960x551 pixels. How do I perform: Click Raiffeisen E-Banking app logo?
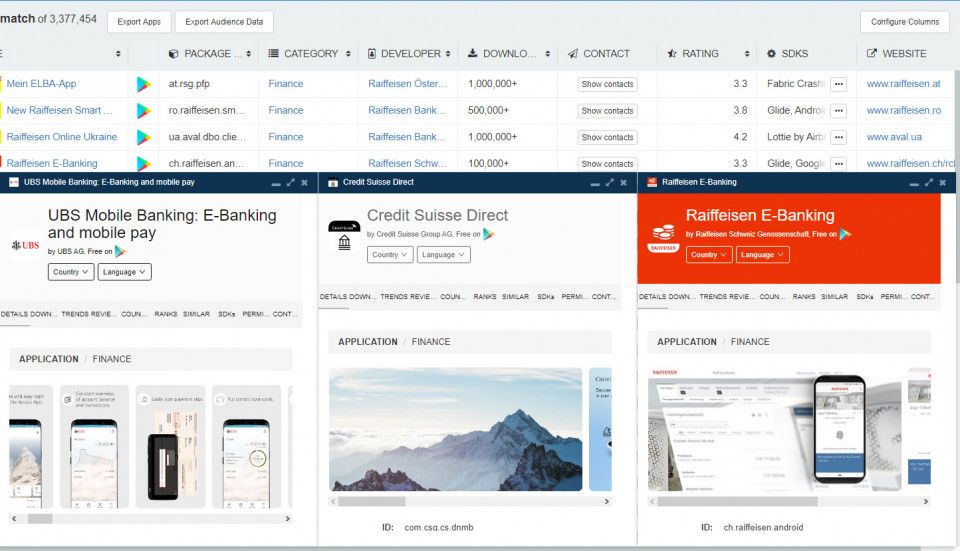click(x=663, y=238)
